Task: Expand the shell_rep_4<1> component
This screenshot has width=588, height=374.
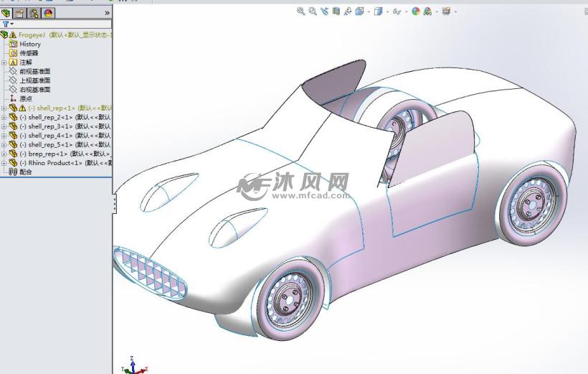Action: tap(4, 136)
